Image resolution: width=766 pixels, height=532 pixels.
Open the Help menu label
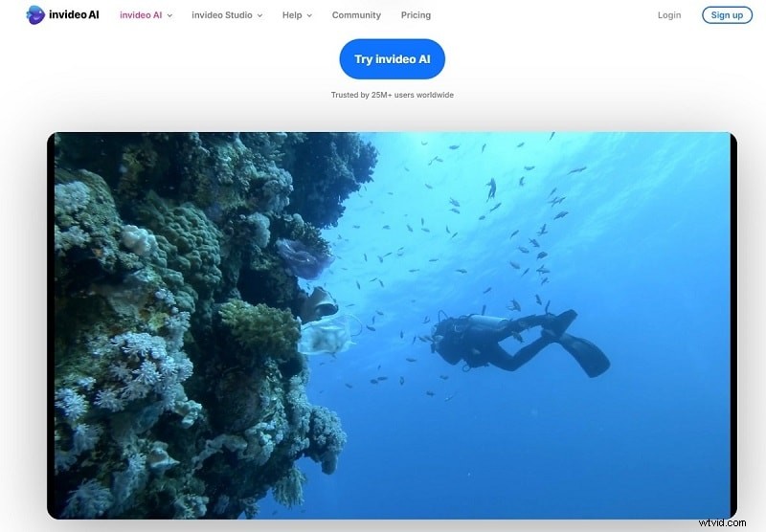coord(292,15)
